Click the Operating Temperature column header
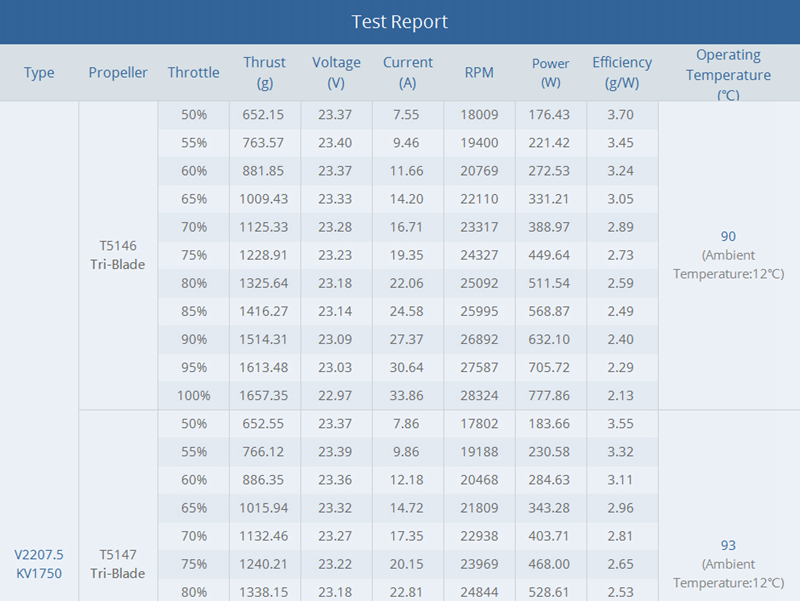 click(x=728, y=74)
